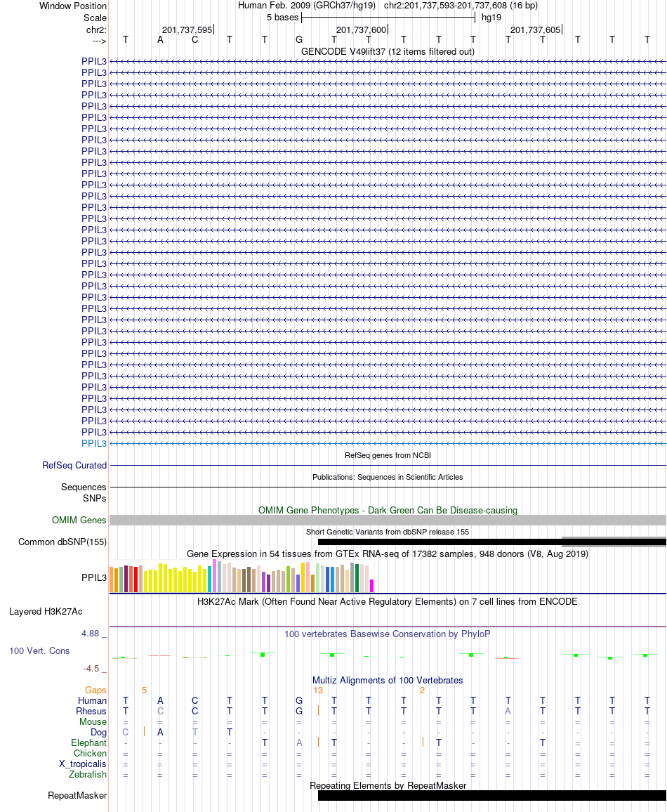Click the Human Feb. 2009 (GRCh37/hg19) position title
The image size is (667, 812).
(x=306, y=6)
